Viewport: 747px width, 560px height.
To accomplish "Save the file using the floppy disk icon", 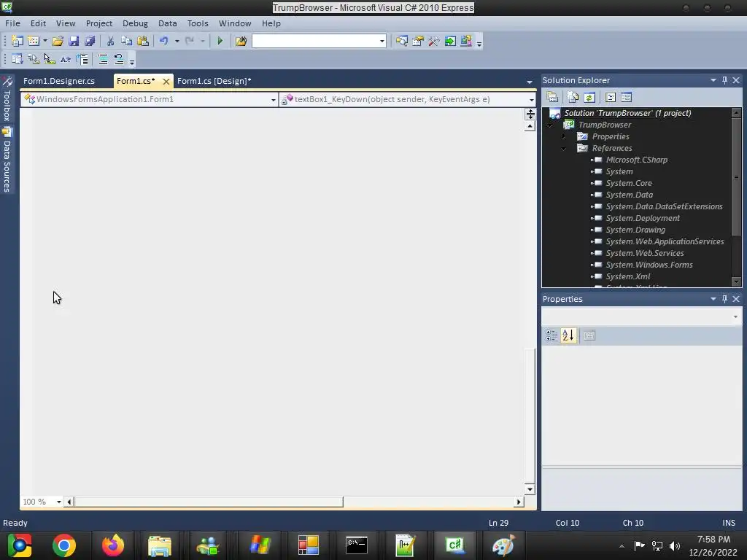I will 74,41.
